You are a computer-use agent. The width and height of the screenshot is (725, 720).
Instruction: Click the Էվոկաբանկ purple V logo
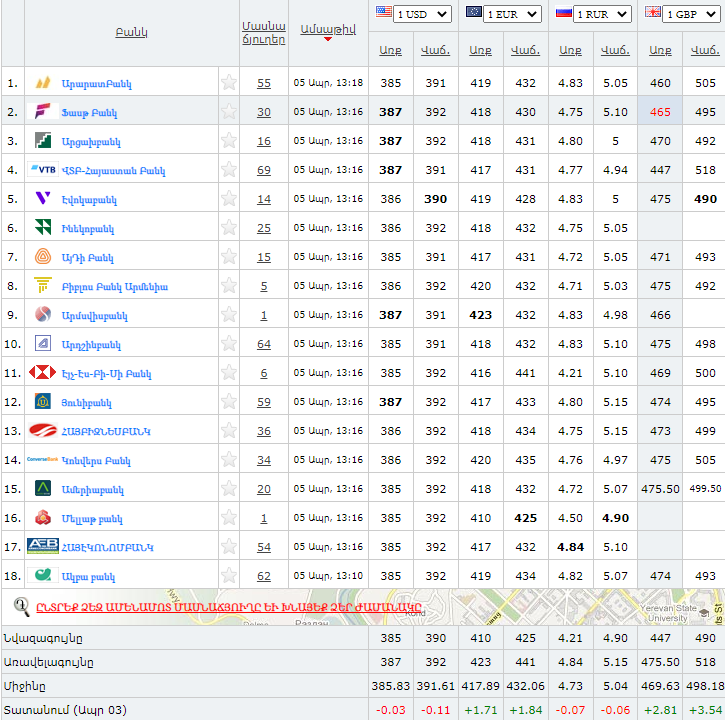43,198
